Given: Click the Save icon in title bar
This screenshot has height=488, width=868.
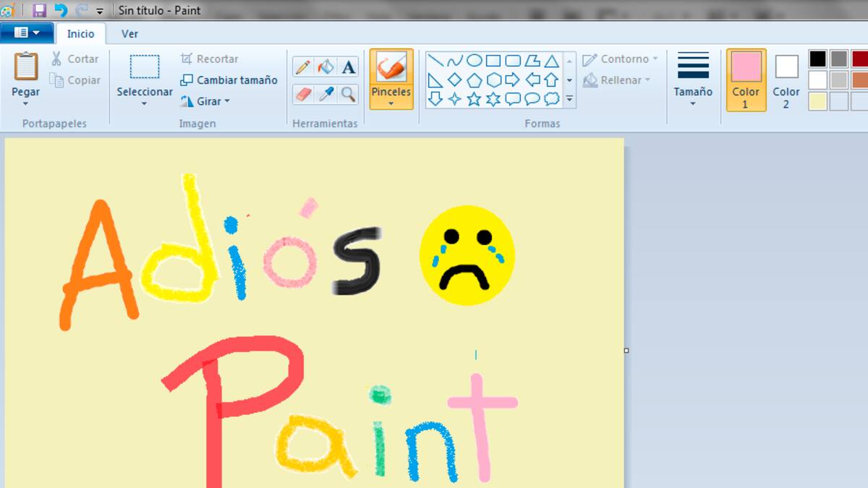Looking at the screenshot, I should point(40,10).
